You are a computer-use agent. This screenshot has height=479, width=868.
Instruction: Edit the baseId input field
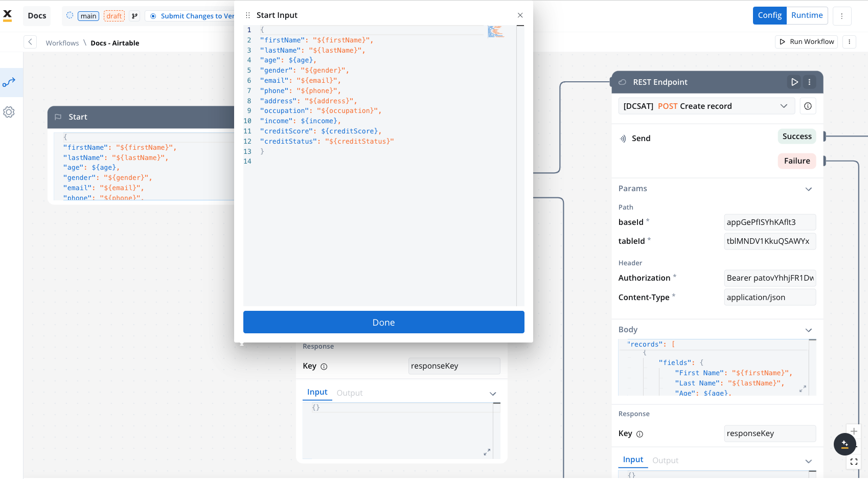tap(770, 222)
